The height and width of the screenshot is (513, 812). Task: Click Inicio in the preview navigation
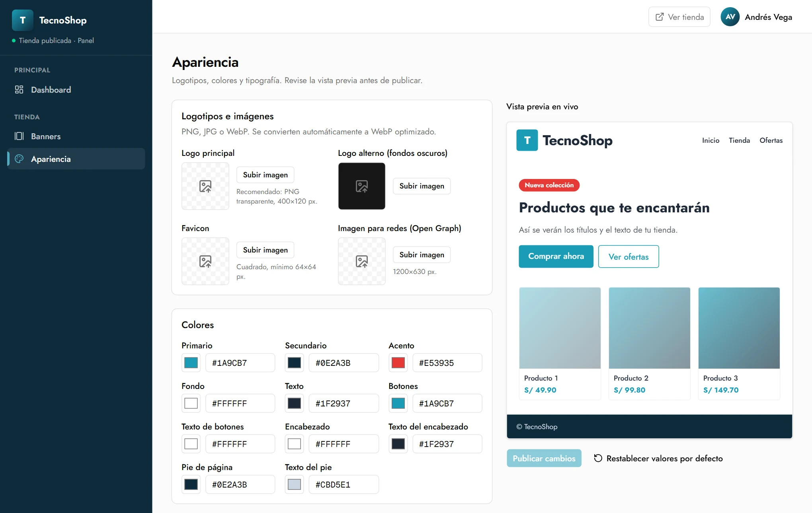(710, 140)
